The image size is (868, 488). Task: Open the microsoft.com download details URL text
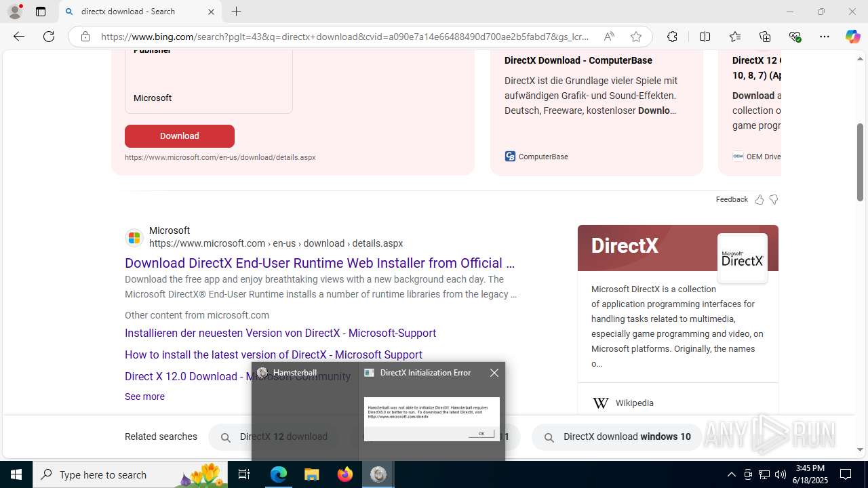(220, 157)
